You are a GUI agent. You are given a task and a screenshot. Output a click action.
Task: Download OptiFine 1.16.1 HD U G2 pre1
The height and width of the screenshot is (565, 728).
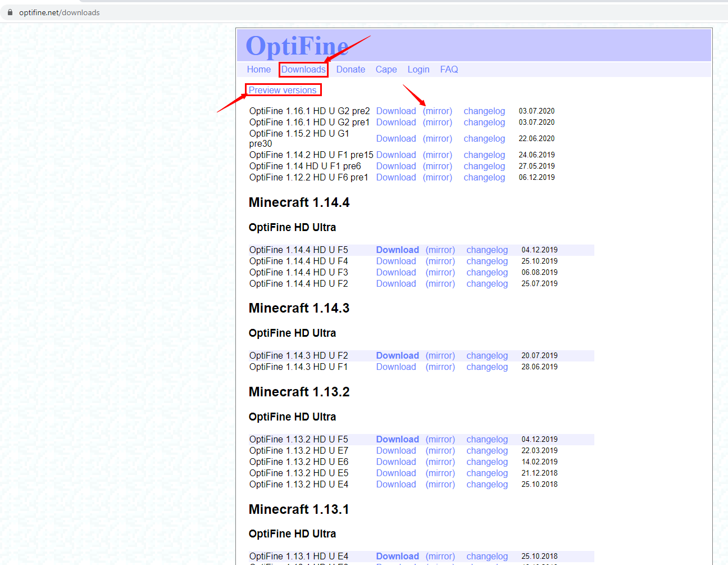pos(396,122)
